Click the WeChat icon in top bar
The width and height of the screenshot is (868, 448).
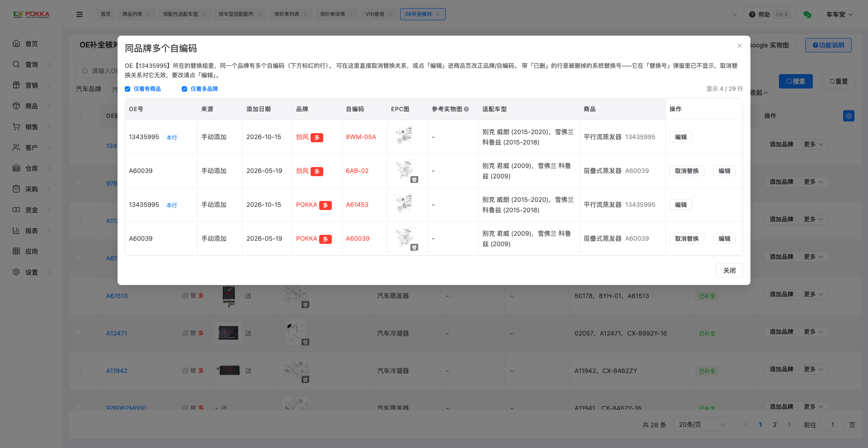807,14
